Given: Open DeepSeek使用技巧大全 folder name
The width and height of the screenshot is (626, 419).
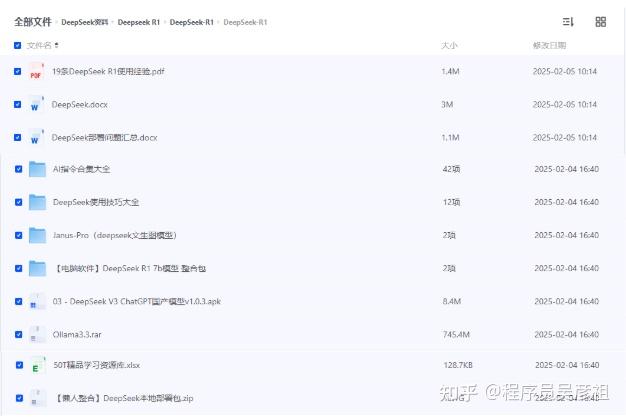Looking at the screenshot, I should pyautogui.click(x=96, y=202).
